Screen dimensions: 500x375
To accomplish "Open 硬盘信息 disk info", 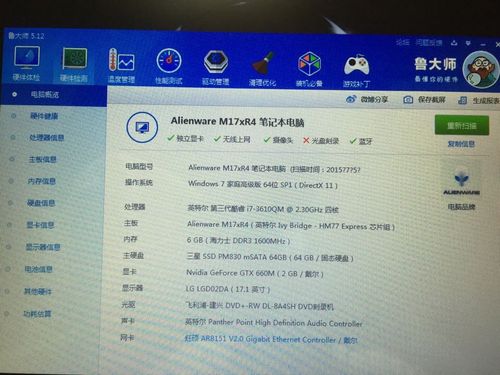I will [41, 203].
